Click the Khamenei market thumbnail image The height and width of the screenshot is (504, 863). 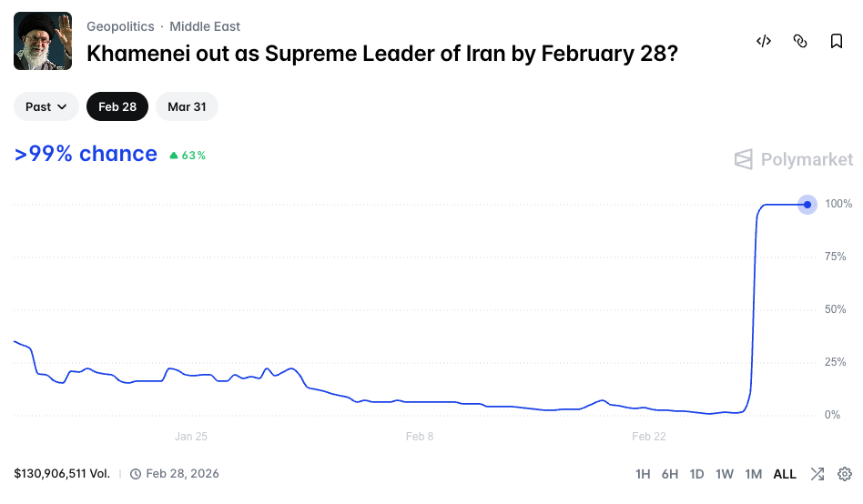[x=43, y=41]
